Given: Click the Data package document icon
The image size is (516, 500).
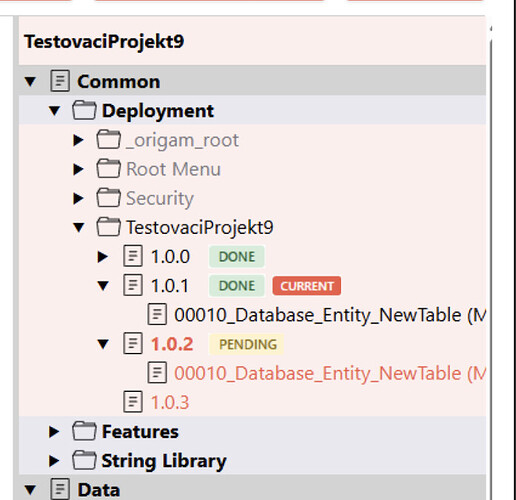Looking at the screenshot, I should click(60, 489).
